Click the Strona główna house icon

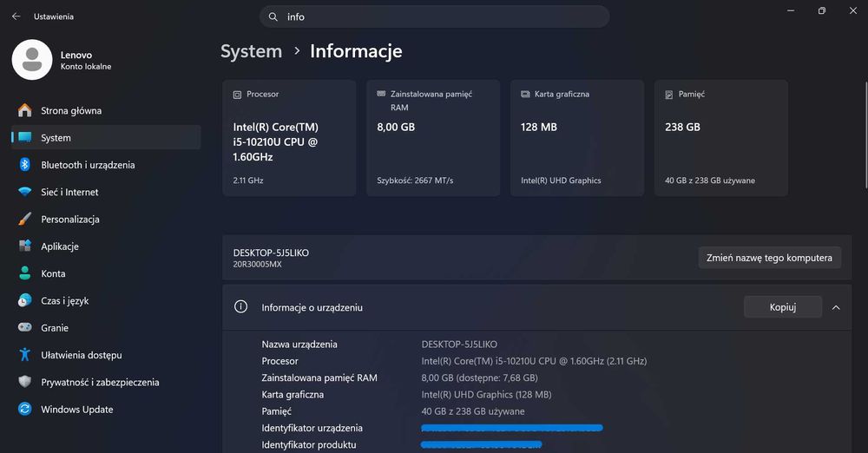[25, 110]
